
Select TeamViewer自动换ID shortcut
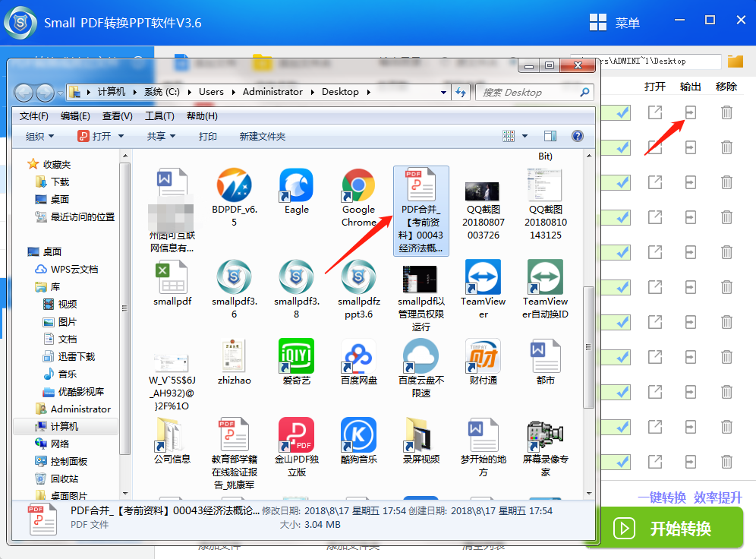(x=545, y=289)
